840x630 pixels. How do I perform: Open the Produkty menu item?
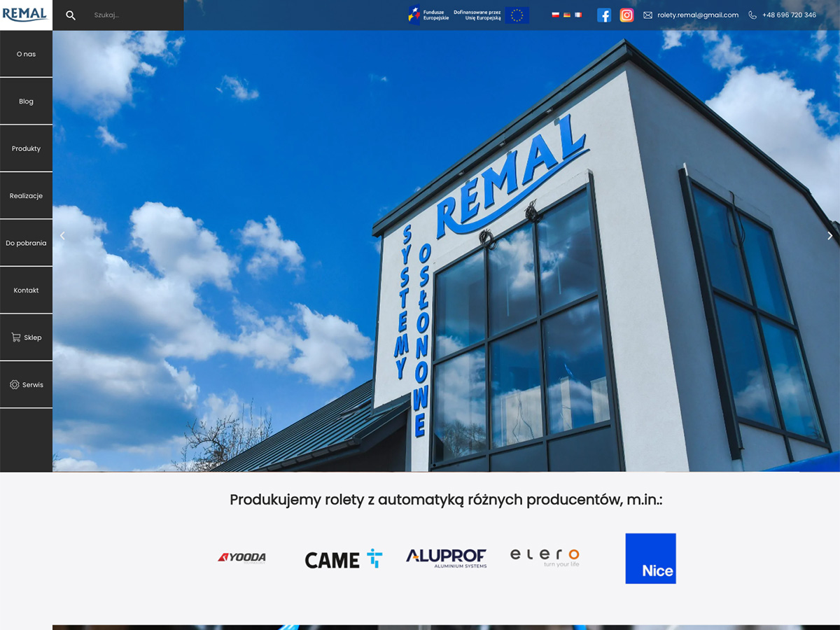[x=26, y=148]
